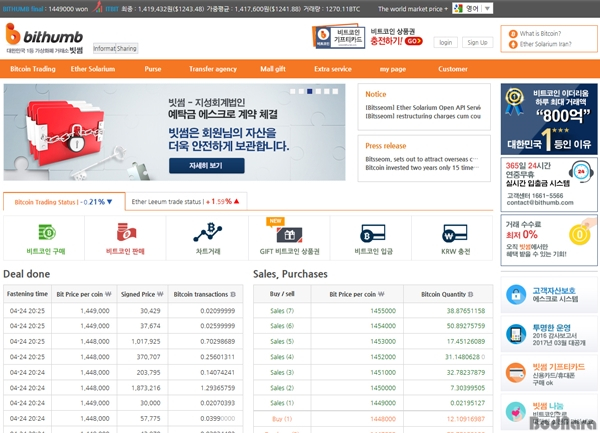Image resolution: width=600 pixels, height=433 pixels.
Task: Click the 24-hour headset support icon
Action: point(581,171)
